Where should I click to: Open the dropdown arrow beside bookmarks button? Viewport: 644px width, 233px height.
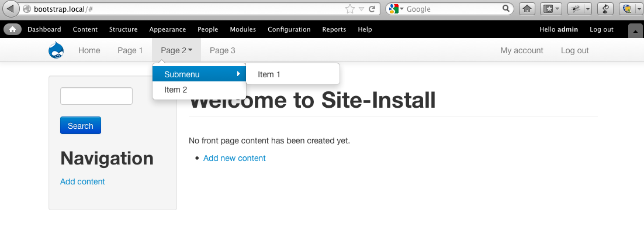click(557, 9)
